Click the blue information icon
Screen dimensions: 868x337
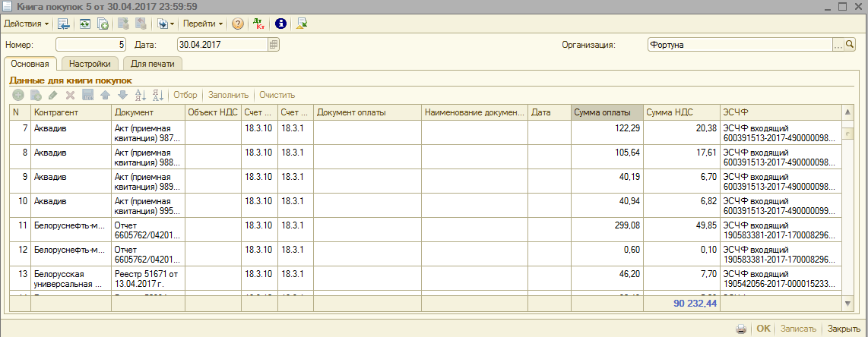coord(280,24)
